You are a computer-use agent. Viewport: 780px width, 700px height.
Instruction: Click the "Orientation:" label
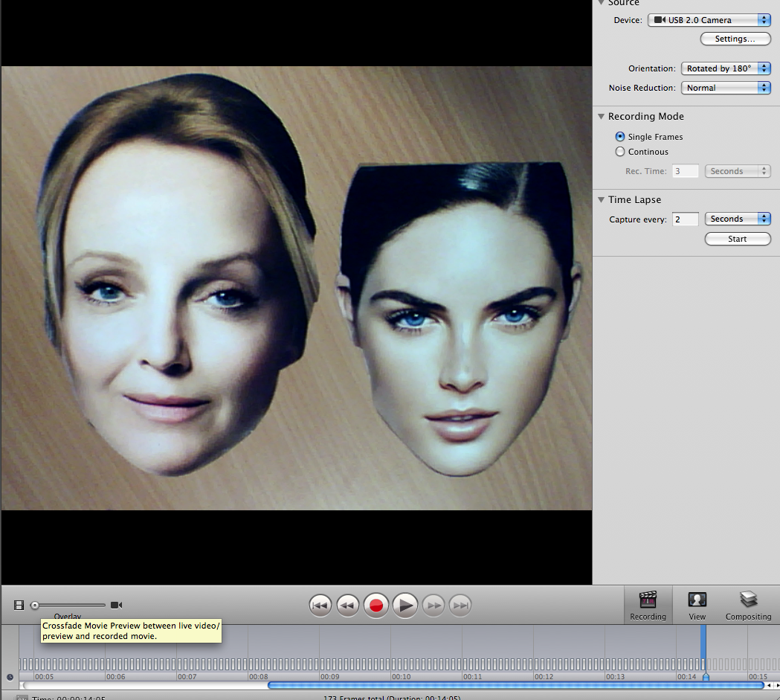(x=651, y=68)
